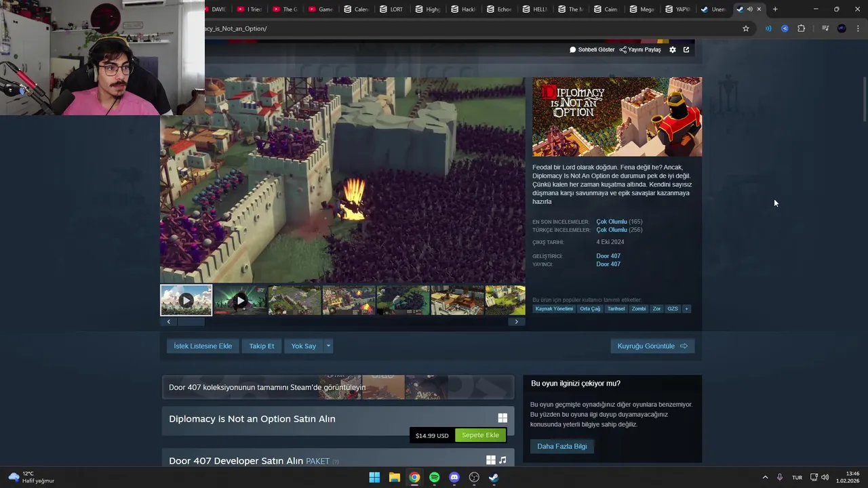
Task: Select the sixth screenshot thumbnail
Action: click(457, 300)
